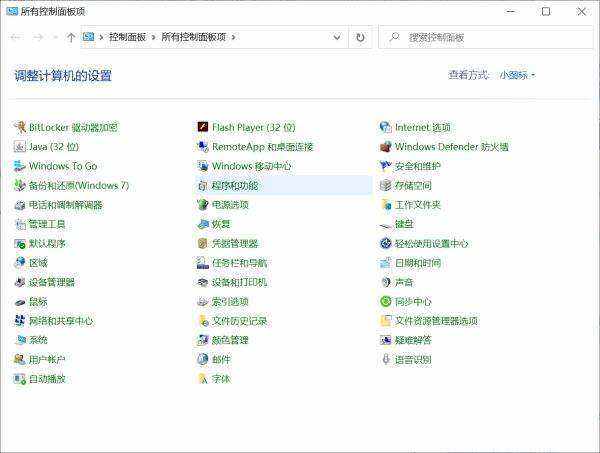
Task: Click the forward navigation arrow
Action: 38,37
